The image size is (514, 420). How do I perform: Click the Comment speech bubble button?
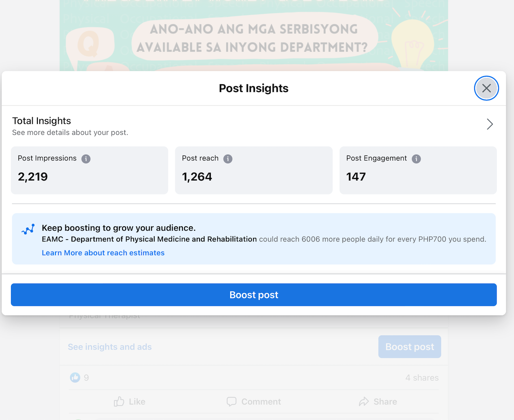tap(253, 402)
